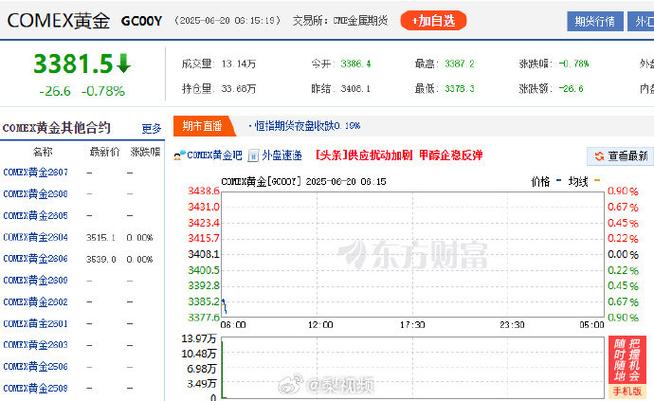Click the 13.97万 volume axis label
This screenshot has height=401, width=654.
pos(199,338)
